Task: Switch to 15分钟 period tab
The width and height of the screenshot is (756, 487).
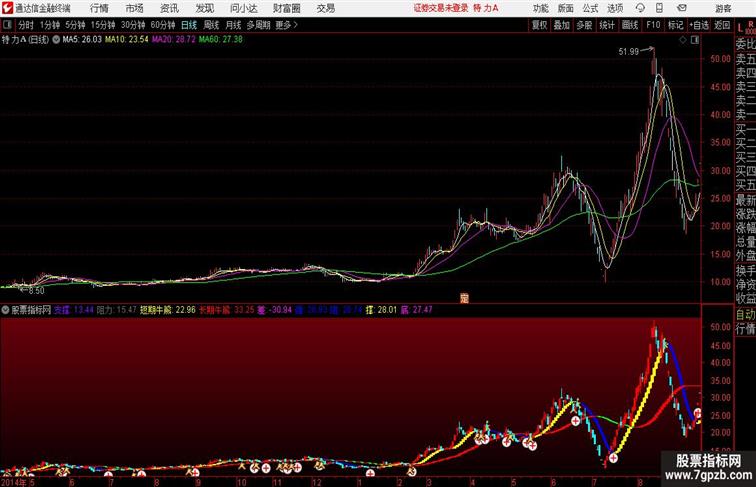Action: pos(103,25)
